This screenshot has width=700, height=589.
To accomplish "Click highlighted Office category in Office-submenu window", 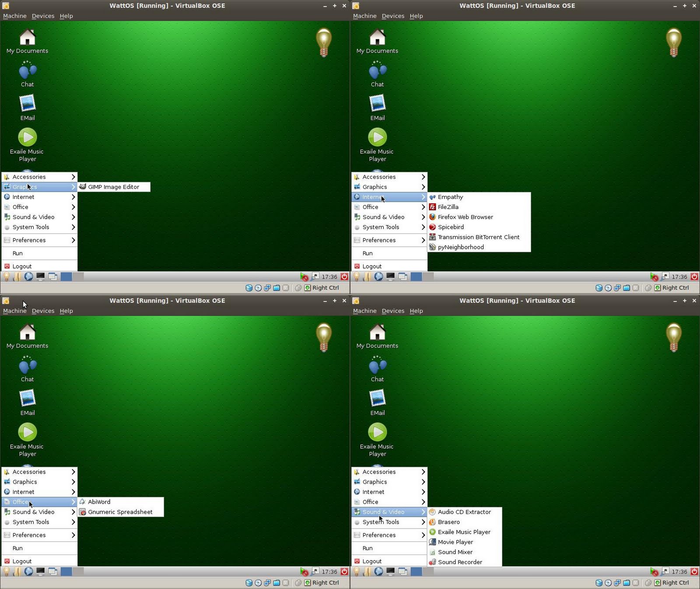I will point(39,502).
